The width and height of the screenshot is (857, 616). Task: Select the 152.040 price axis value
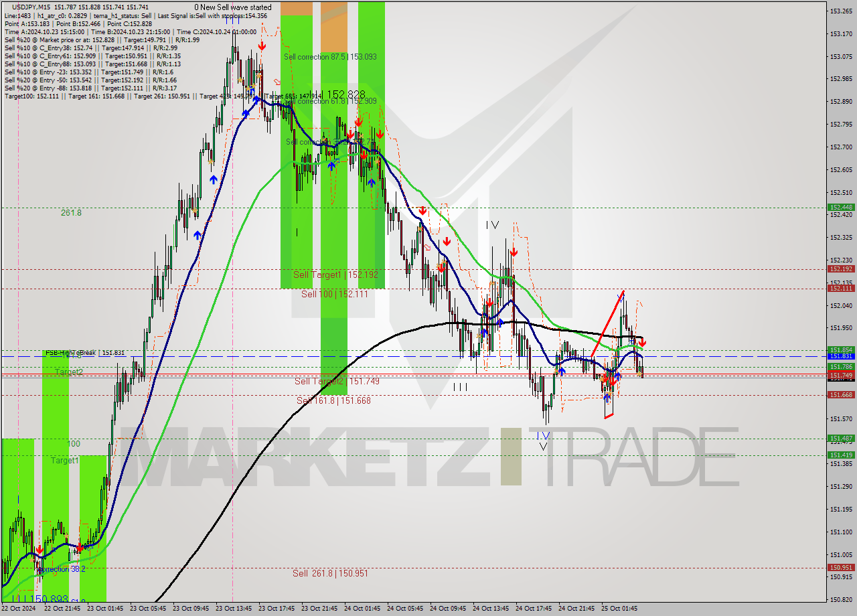pos(841,305)
